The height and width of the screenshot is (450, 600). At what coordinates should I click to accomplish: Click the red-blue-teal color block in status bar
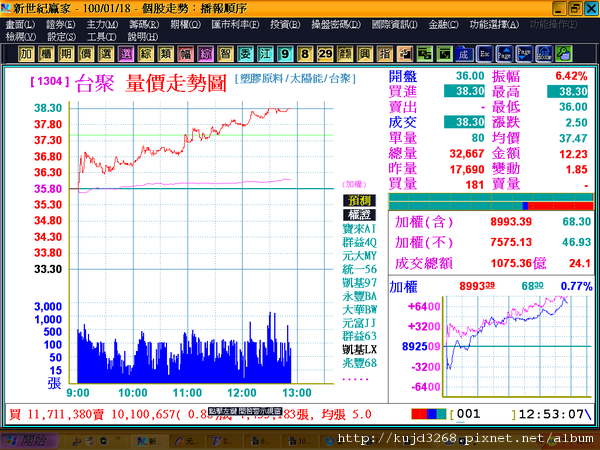tap(429, 414)
